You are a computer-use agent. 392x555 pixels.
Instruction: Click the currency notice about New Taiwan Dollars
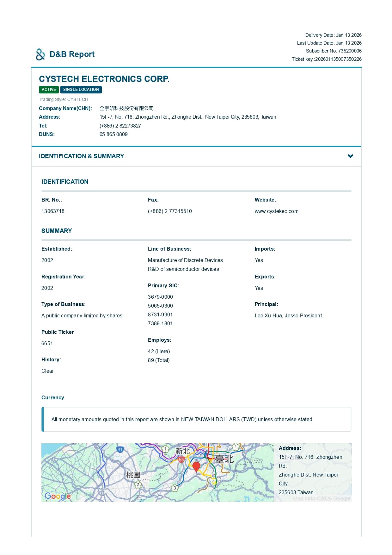[182, 419]
